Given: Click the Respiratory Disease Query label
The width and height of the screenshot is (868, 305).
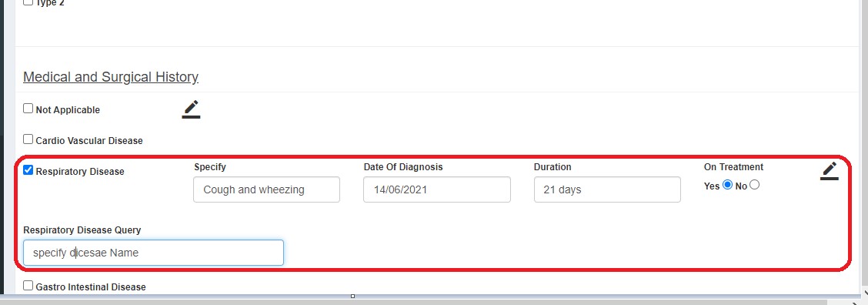Looking at the screenshot, I should pos(82,230).
